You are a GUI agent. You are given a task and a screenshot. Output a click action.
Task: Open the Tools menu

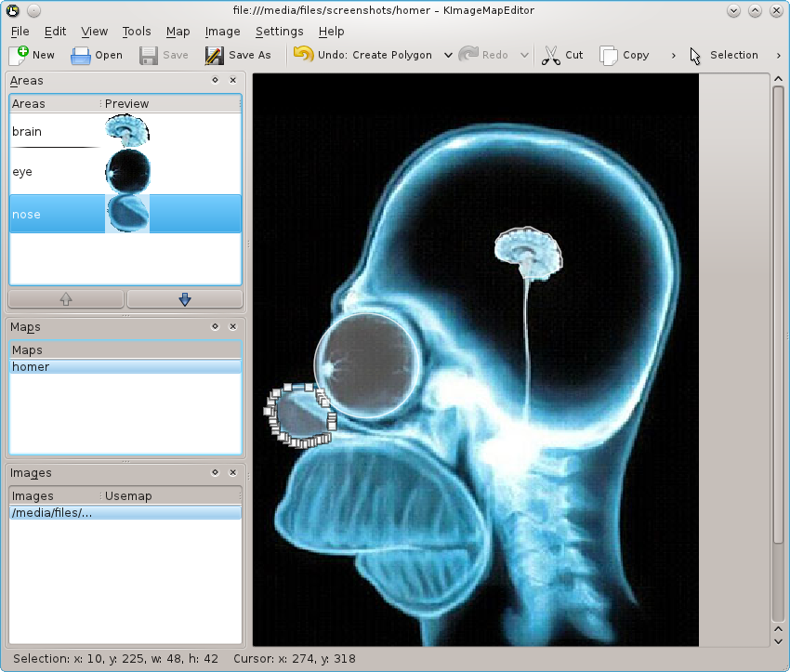136,32
